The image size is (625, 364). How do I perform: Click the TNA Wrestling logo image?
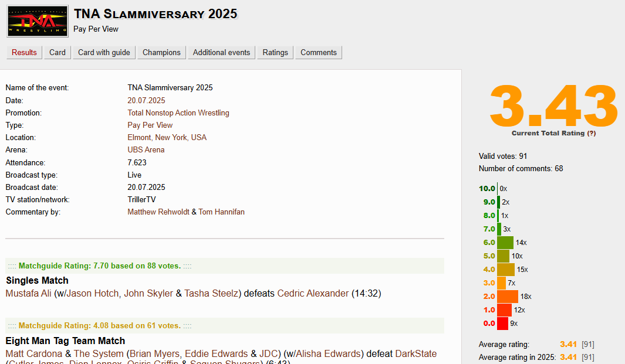[x=38, y=22]
